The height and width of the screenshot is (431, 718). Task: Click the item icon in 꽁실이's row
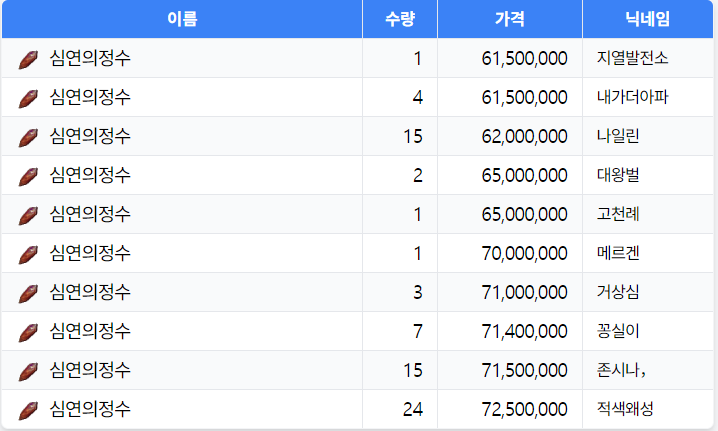point(28,332)
